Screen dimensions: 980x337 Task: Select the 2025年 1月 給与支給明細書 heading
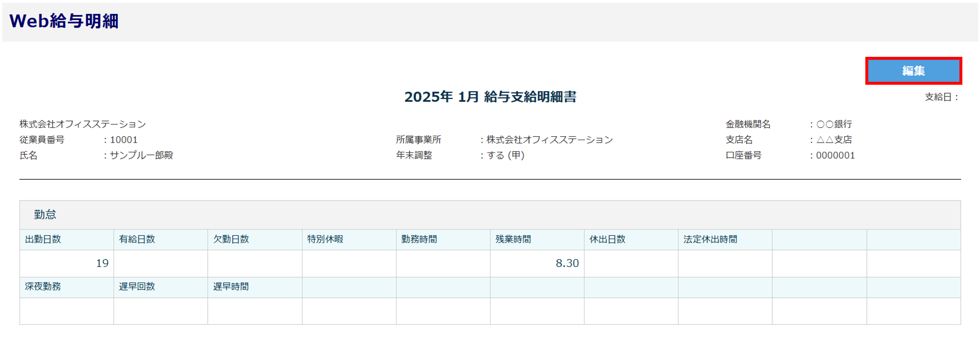coord(490,97)
